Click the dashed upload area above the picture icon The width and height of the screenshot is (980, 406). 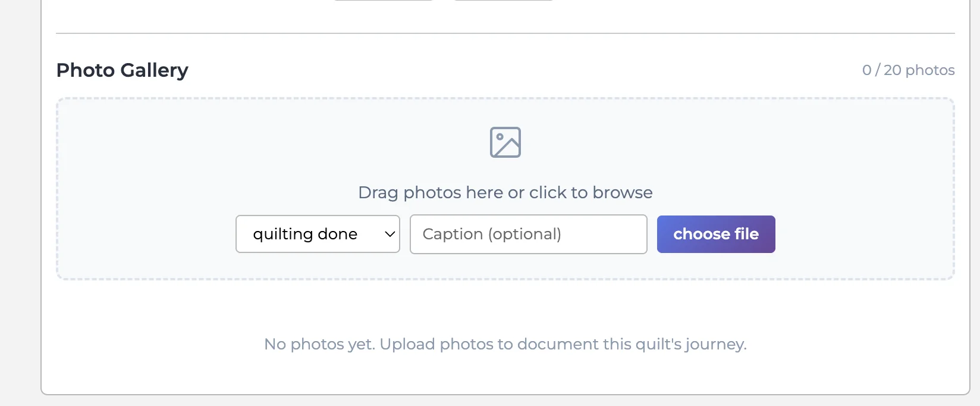click(x=505, y=112)
